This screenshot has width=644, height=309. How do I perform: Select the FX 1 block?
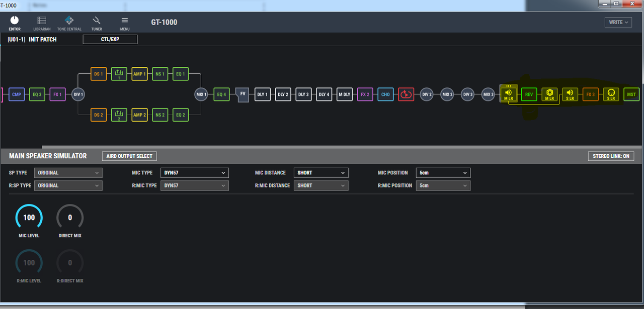(x=58, y=94)
